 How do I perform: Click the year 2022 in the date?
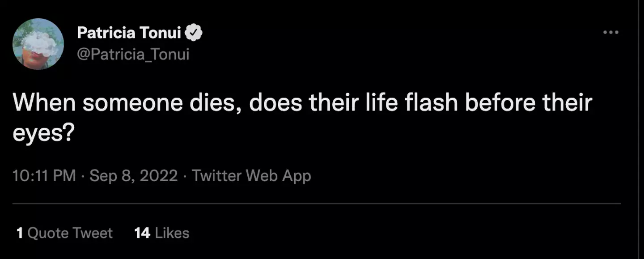click(159, 176)
